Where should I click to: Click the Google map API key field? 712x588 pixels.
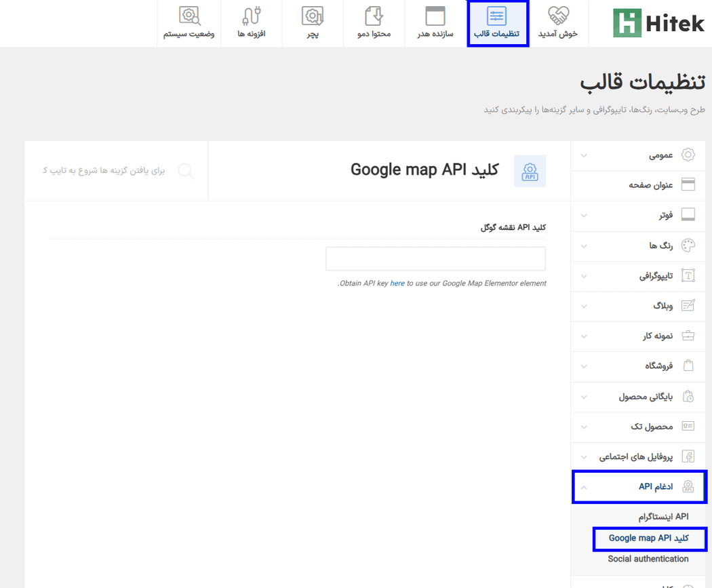click(435, 259)
